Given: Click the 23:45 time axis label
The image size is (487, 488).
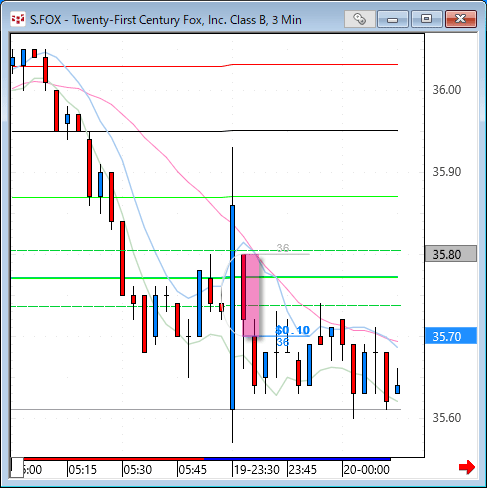Looking at the screenshot, I should tap(302, 470).
